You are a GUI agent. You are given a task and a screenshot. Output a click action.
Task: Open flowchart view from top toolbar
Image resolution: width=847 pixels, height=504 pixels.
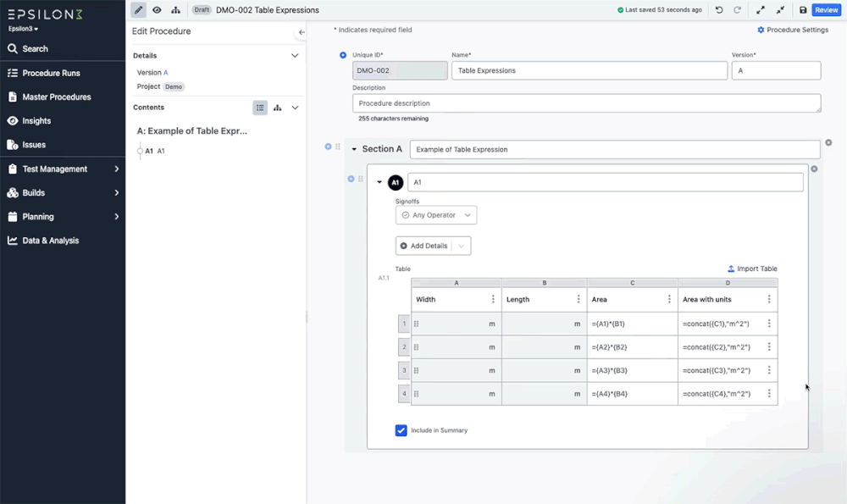[x=175, y=10]
